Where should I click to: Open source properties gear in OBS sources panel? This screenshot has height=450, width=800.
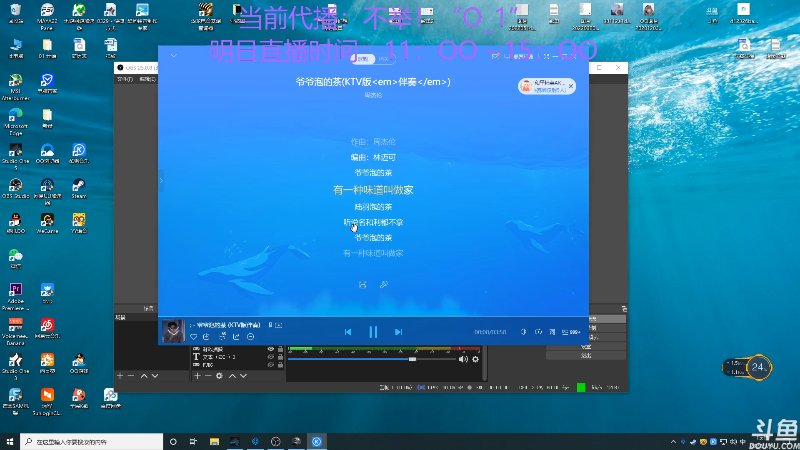point(219,376)
